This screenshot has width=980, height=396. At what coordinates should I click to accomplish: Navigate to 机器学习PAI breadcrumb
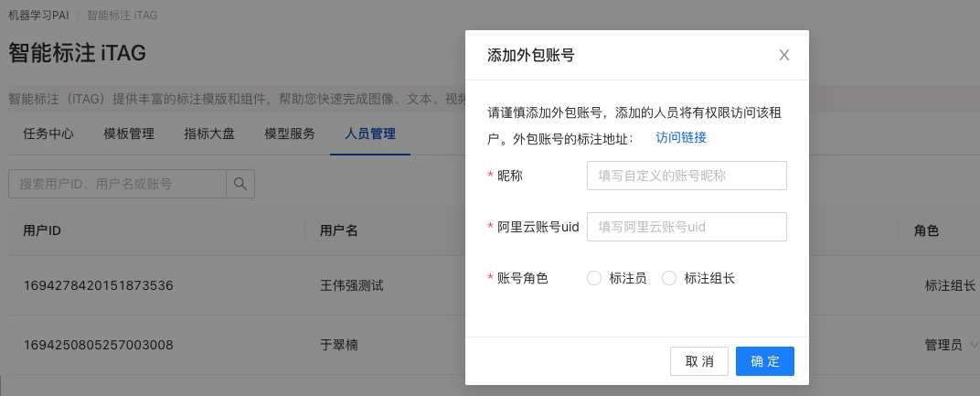pyautogui.click(x=38, y=16)
